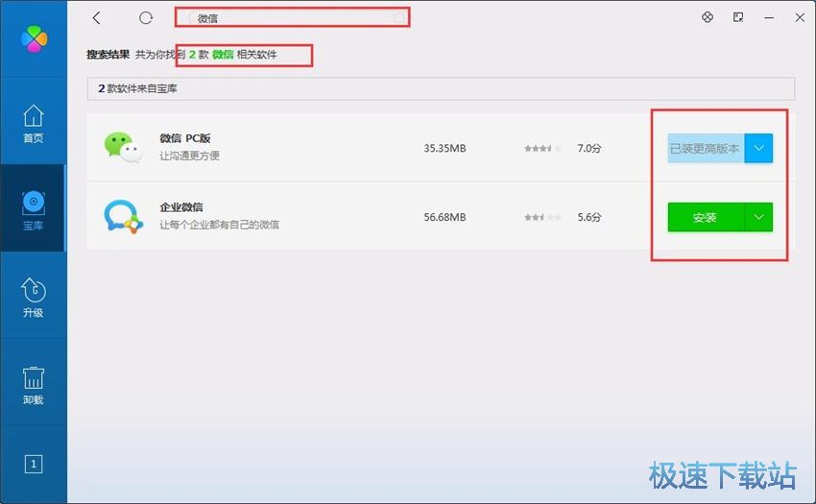Open the 微信 PC版 title link
The width and height of the screenshot is (816, 504).
coord(184,138)
